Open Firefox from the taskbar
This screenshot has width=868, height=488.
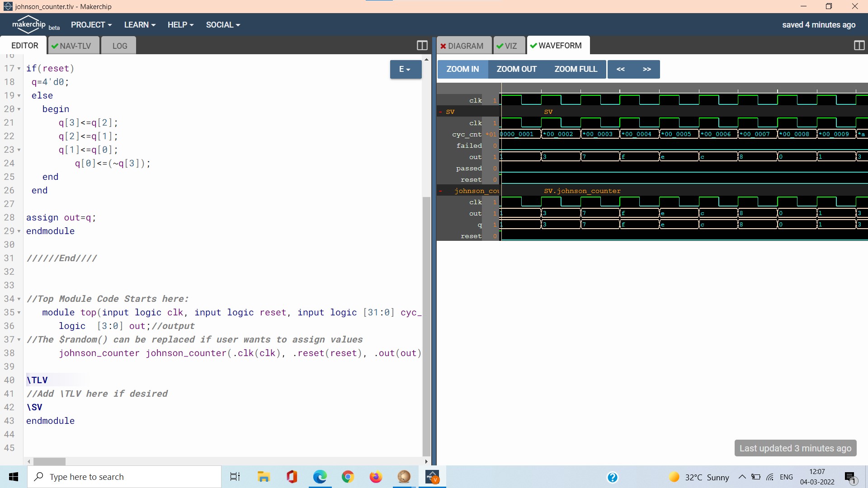[x=376, y=477]
